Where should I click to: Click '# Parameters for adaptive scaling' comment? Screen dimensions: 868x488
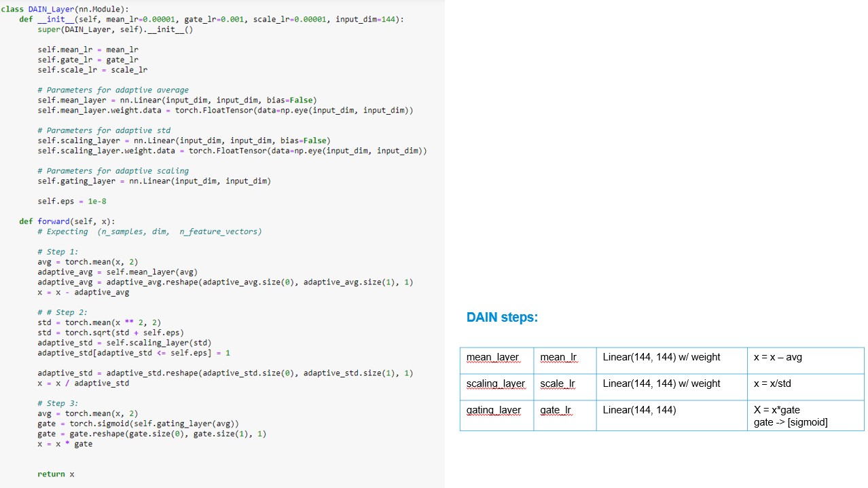[x=113, y=170]
